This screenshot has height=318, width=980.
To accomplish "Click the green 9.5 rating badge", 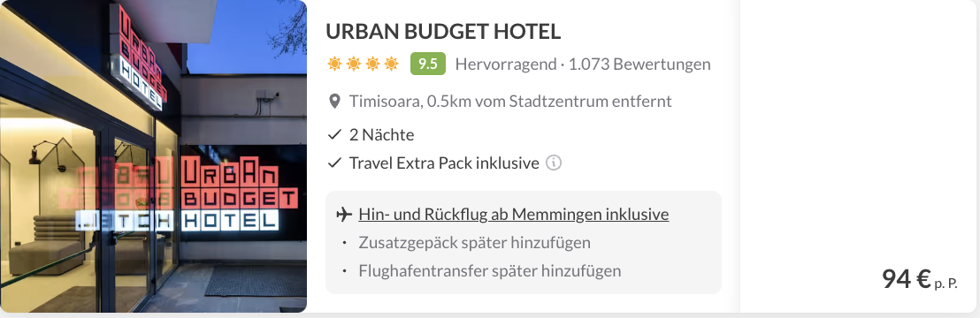I will coord(427,64).
